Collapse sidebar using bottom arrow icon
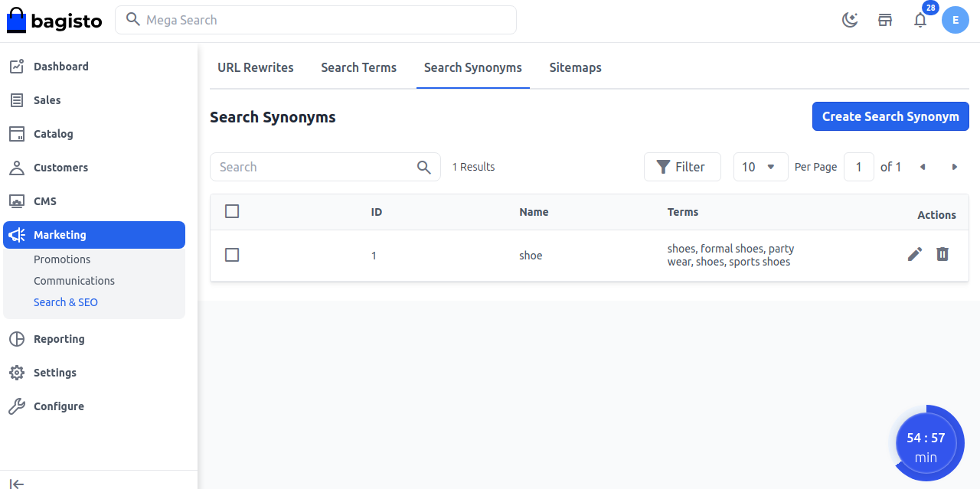 click(x=17, y=483)
